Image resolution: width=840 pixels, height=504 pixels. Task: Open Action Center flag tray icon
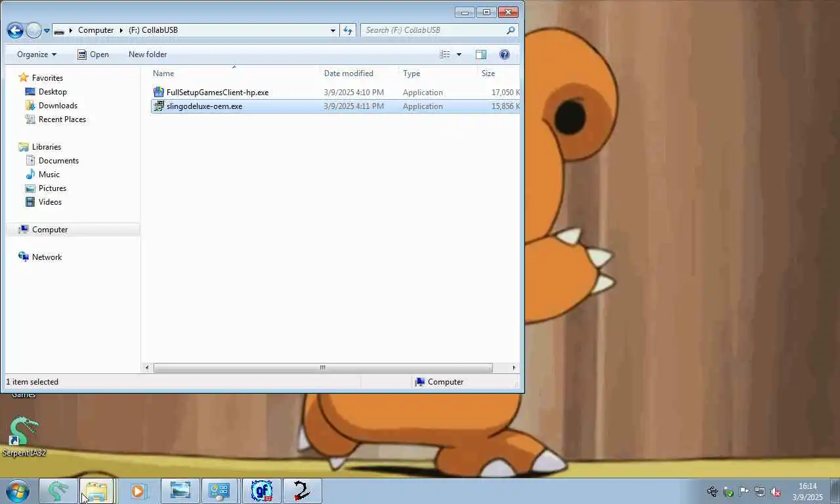744,492
